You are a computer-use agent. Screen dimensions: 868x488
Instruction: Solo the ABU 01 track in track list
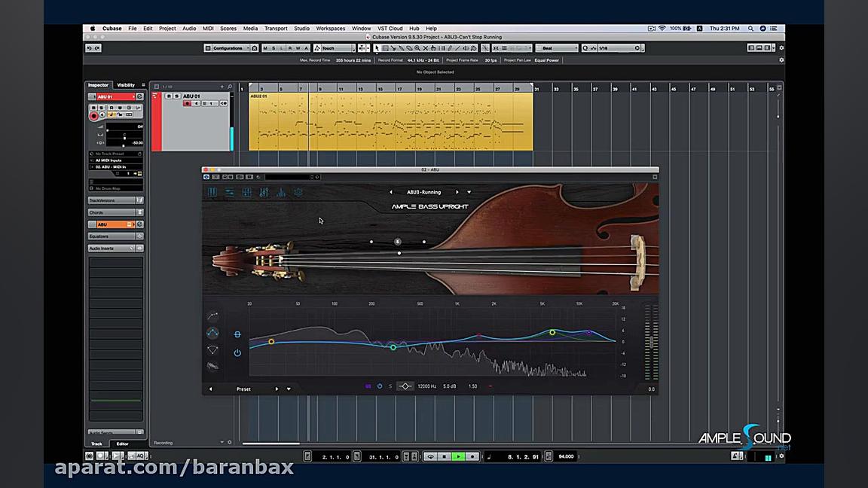click(x=176, y=96)
